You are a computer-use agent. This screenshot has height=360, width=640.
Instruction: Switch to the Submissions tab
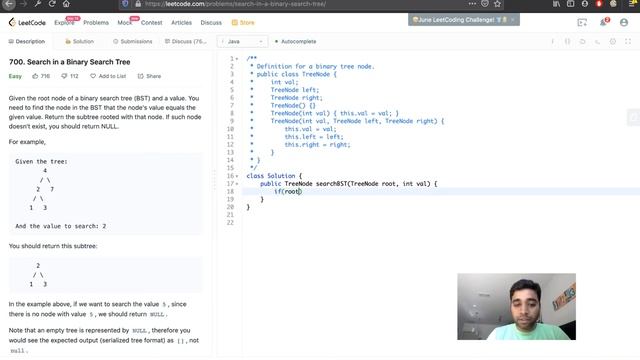coord(133,42)
